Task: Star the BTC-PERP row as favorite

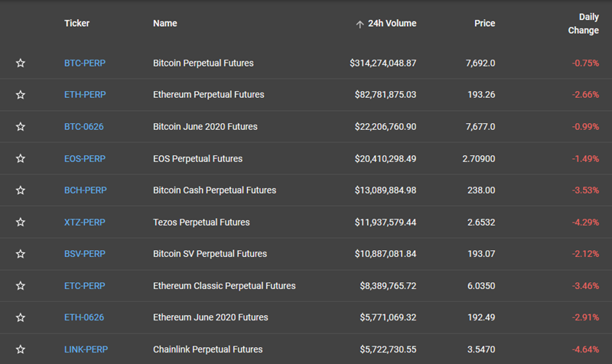Action: point(21,63)
